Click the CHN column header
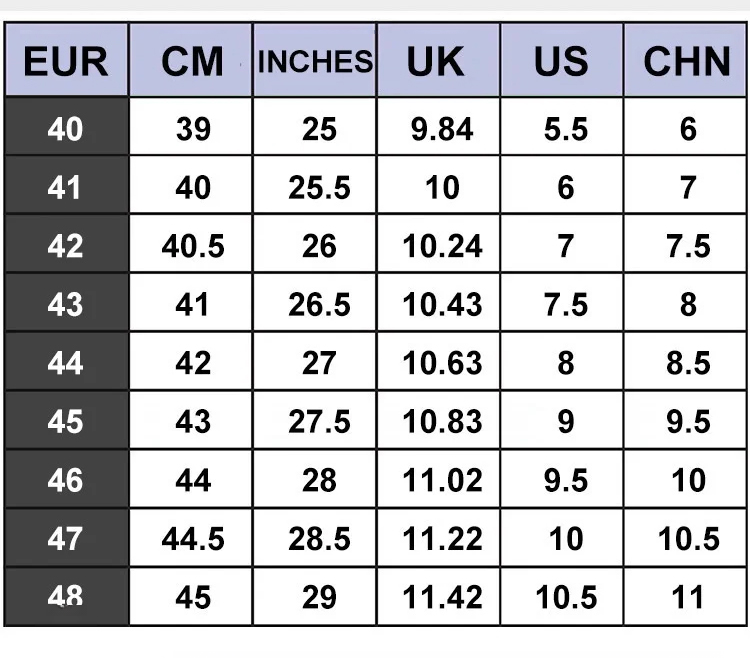The width and height of the screenshot is (750, 658). 687,62
